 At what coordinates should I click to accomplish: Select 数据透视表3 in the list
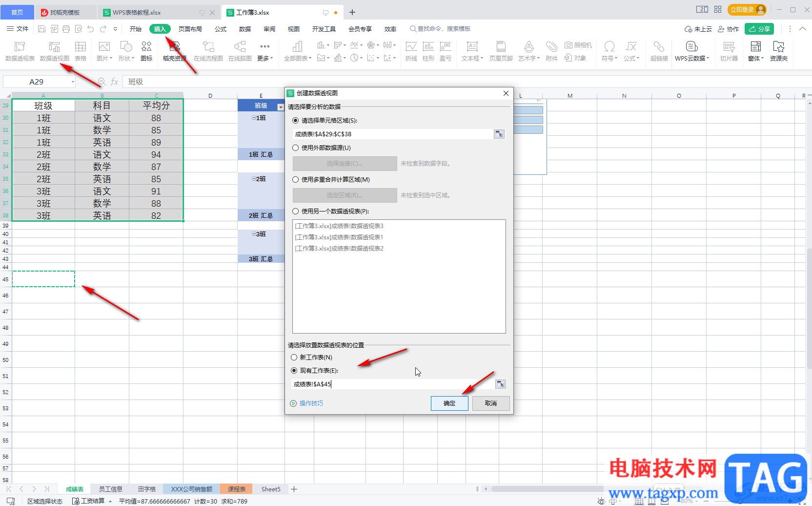[x=339, y=226]
